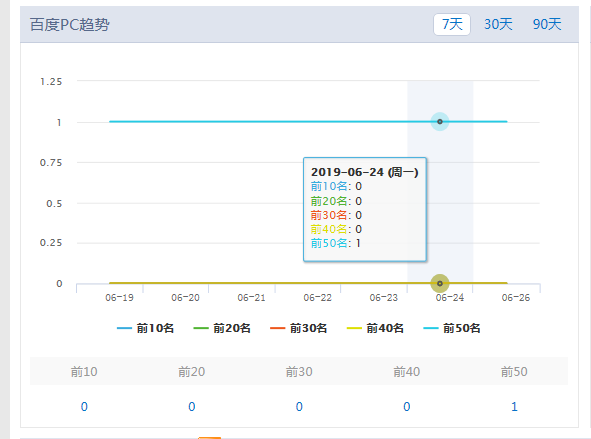
Task: Toggle the 前10名 legend series
Action: (145, 328)
